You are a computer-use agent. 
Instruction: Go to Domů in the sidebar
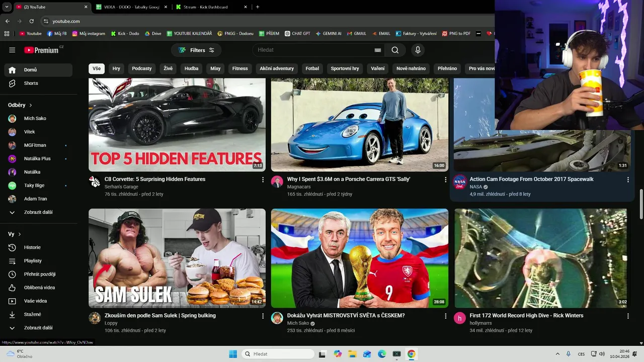pyautogui.click(x=38, y=70)
